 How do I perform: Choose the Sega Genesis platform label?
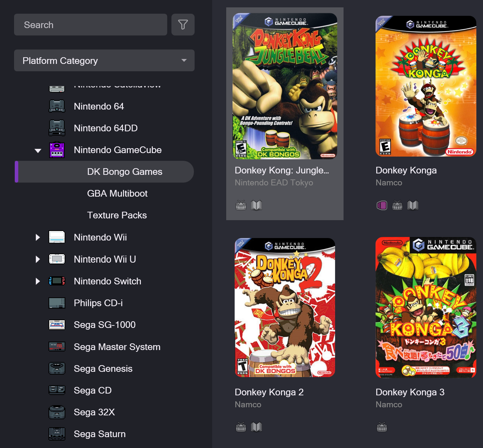[103, 368]
